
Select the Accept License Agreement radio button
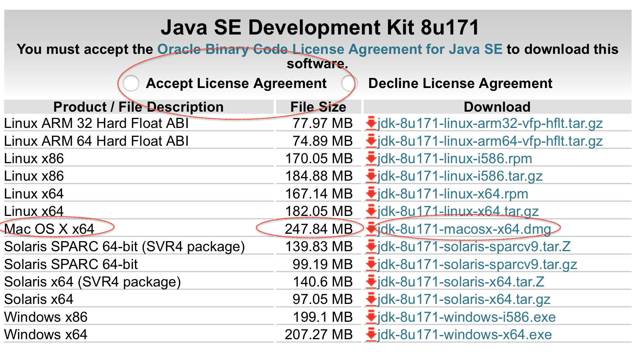(x=131, y=83)
